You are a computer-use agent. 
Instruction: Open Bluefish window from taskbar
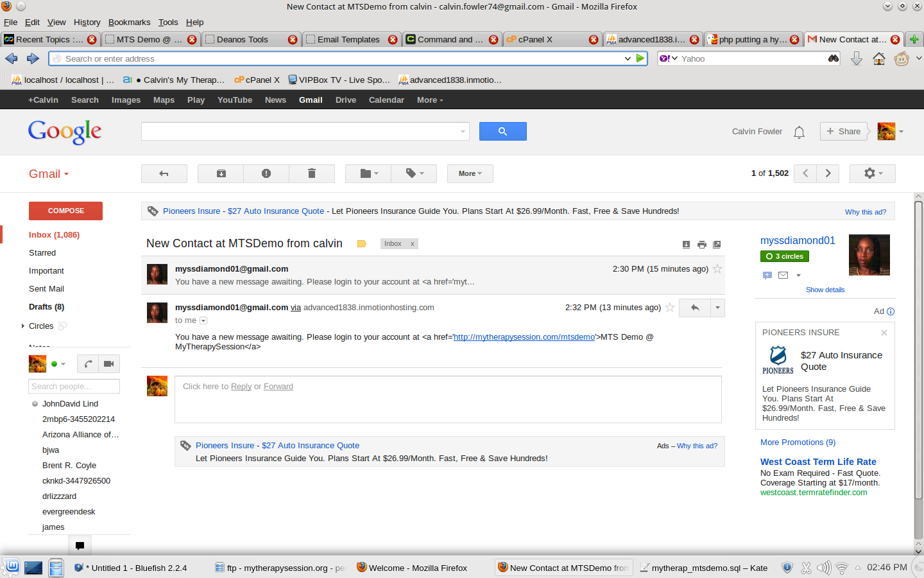pyautogui.click(x=132, y=568)
